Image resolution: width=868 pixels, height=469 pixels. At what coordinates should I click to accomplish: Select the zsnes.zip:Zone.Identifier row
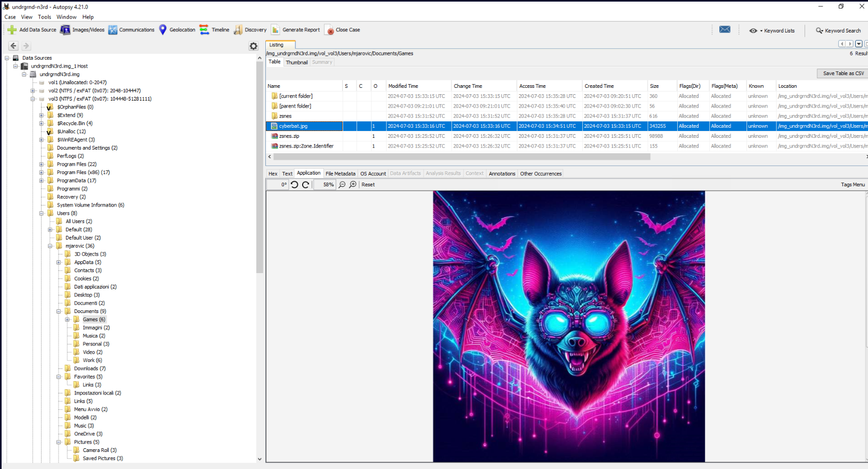click(x=566, y=146)
